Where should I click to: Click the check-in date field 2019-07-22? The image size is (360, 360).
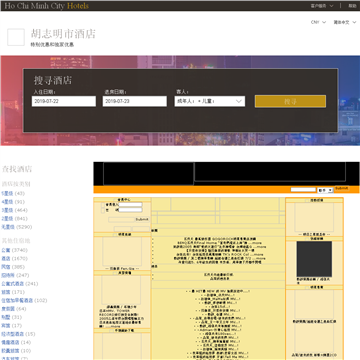(x=64, y=101)
